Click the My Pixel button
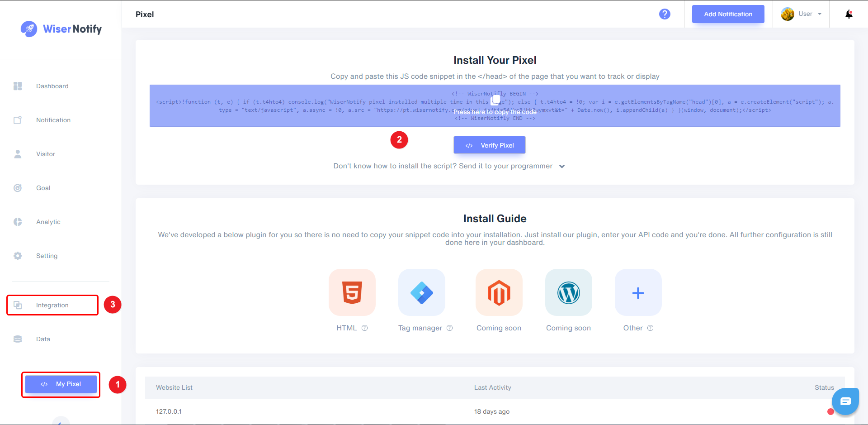The height and width of the screenshot is (425, 868). (x=61, y=384)
